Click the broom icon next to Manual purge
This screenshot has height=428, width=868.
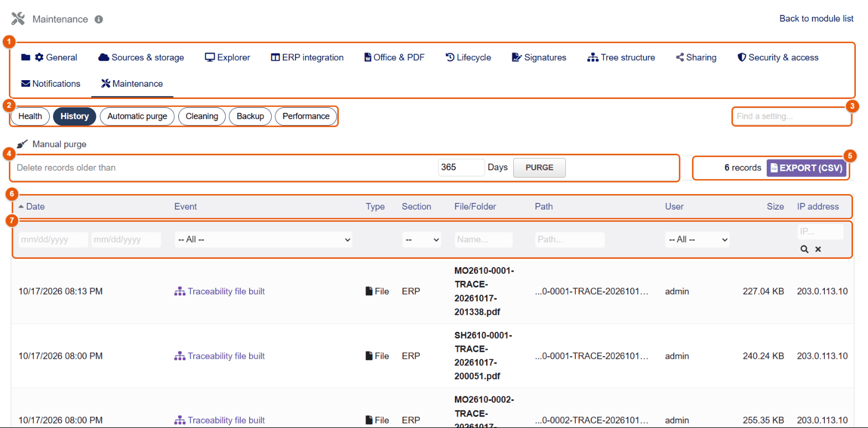pyautogui.click(x=22, y=144)
